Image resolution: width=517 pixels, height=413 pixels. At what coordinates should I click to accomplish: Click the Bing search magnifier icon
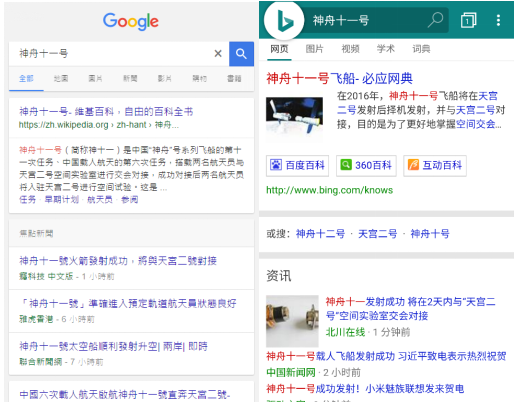click(435, 20)
